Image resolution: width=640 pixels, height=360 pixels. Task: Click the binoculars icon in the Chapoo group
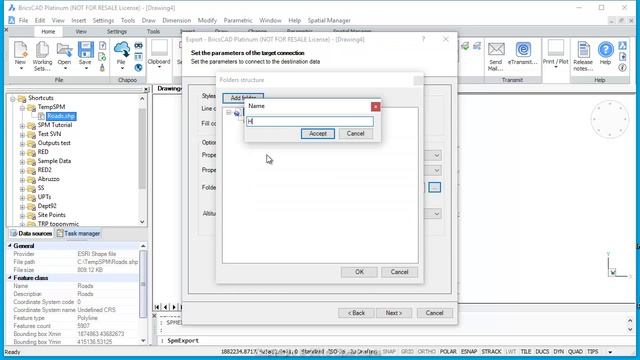(x=139, y=45)
